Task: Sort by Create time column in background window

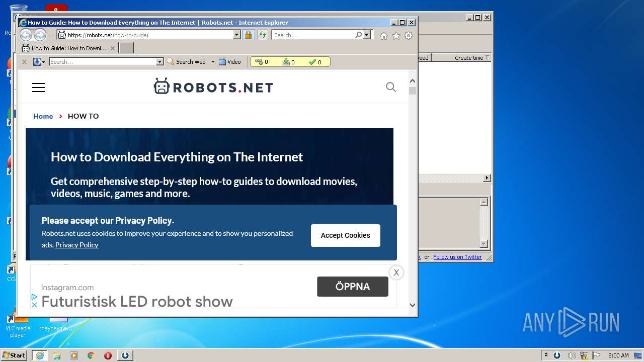Action: [x=469, y=58]
